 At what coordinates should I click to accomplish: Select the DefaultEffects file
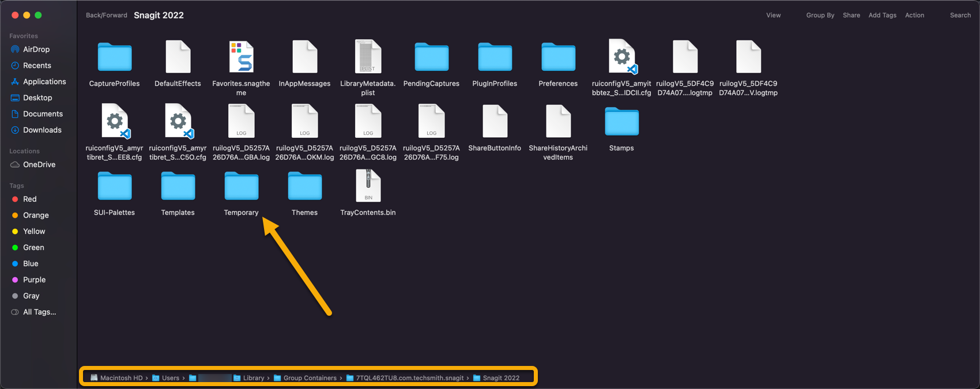pos(178,57)
